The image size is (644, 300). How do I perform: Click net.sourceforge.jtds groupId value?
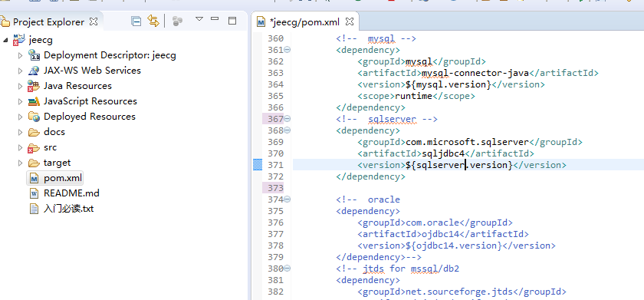pyautogui.click(x=459, y=292)
